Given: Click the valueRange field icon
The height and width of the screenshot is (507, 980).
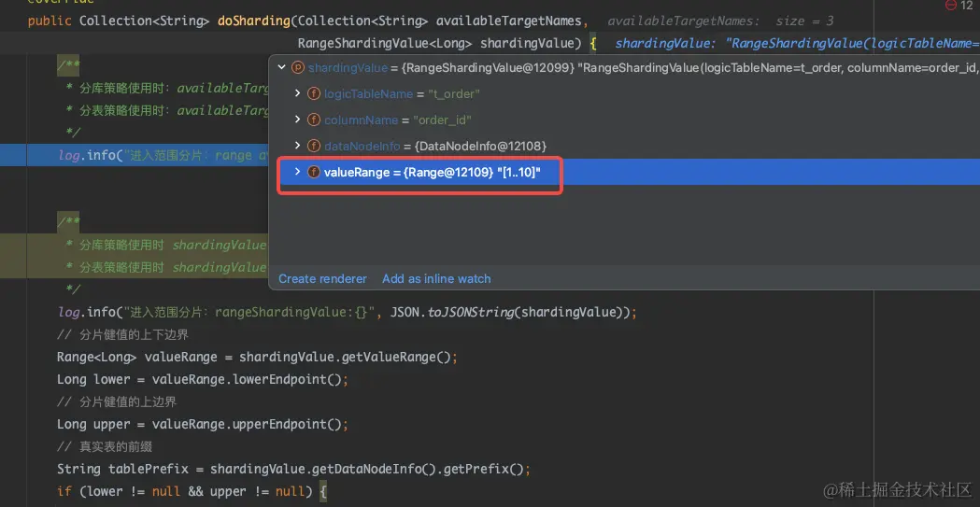Looking at the screenshot, I should (x=314, y=172).
